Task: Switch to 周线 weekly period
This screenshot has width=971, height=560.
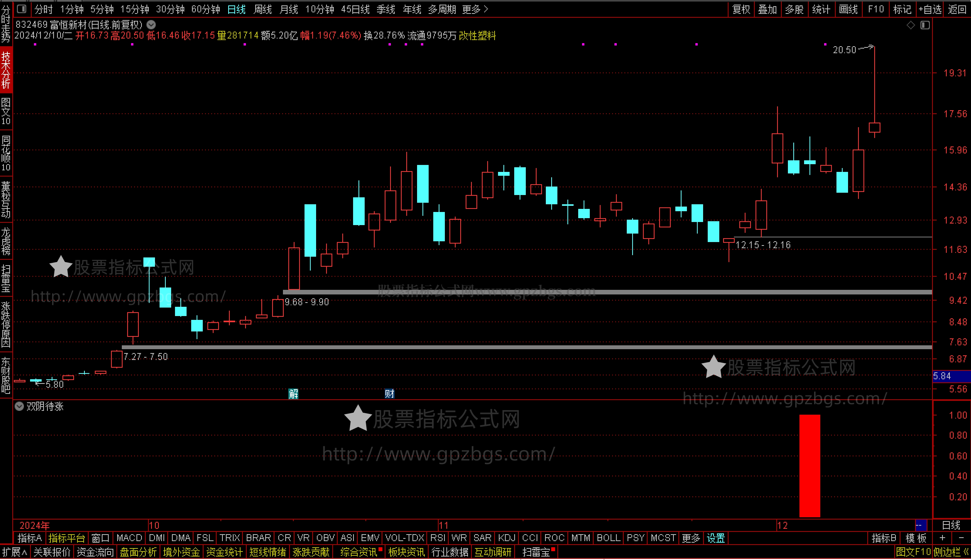Action: (263, 9)
